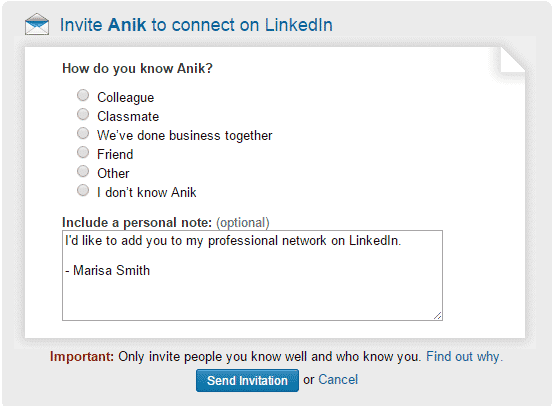
Task: Click the folded page corner graphic
Action: coord(513,60)
